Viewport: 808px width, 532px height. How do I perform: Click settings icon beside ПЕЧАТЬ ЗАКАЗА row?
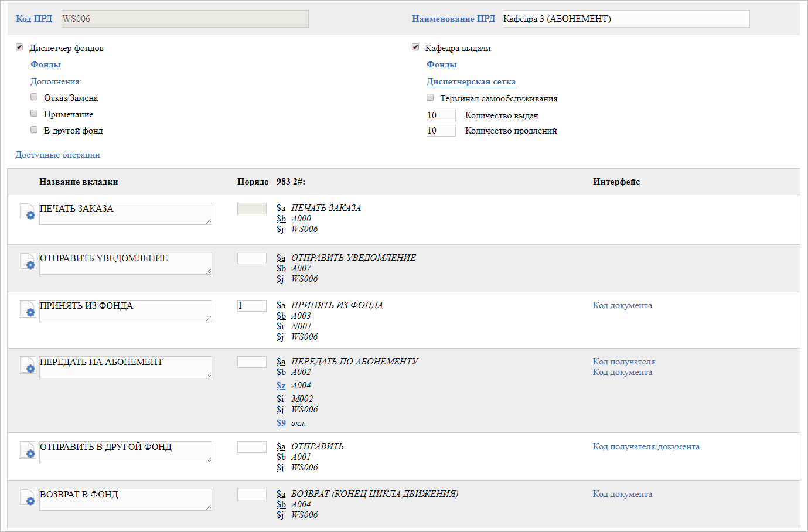(28, 212)
